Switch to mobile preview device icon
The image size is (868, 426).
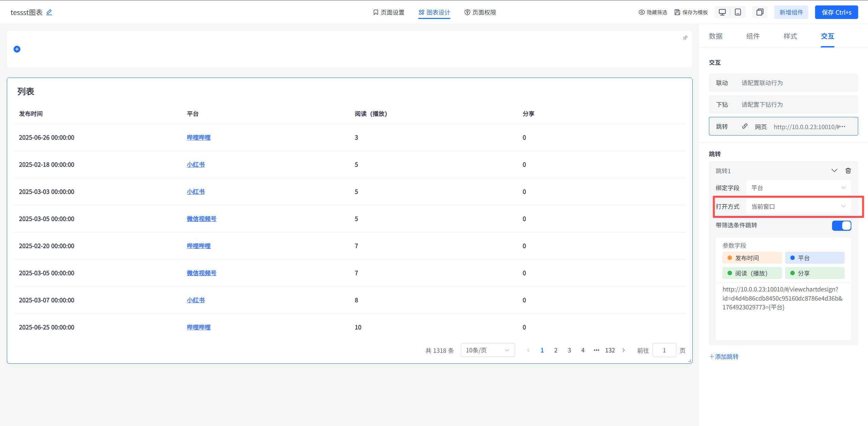click(x=738, y=12)
